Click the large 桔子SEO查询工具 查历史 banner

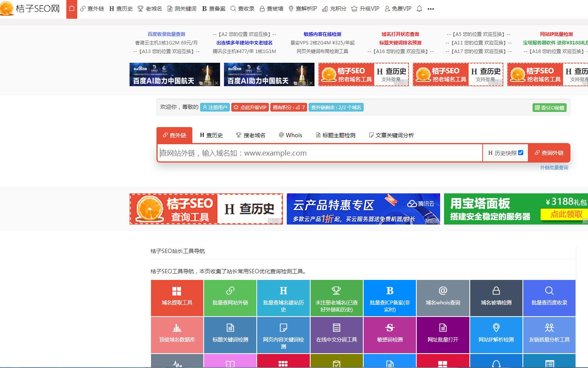tap(206, 209)
